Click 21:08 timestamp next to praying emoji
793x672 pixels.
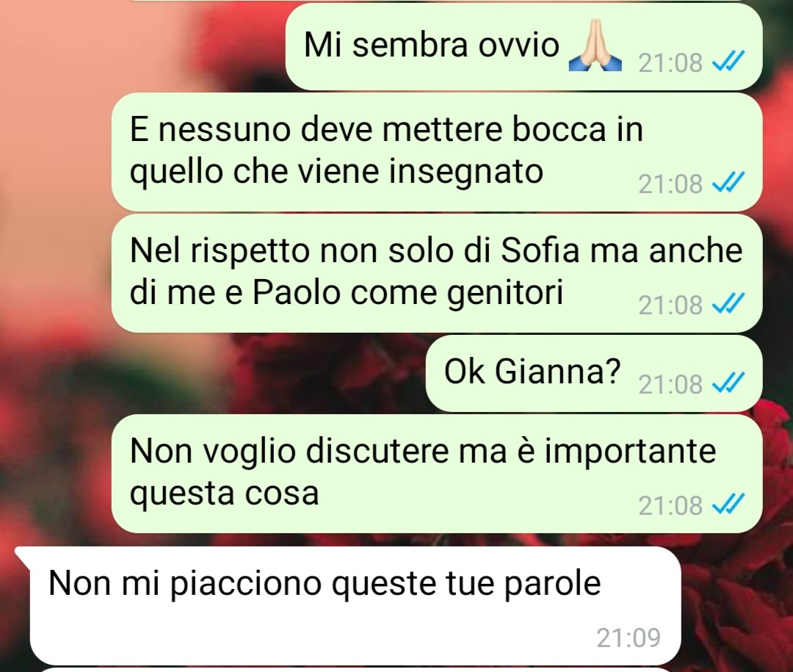click(x=670, y=62)
